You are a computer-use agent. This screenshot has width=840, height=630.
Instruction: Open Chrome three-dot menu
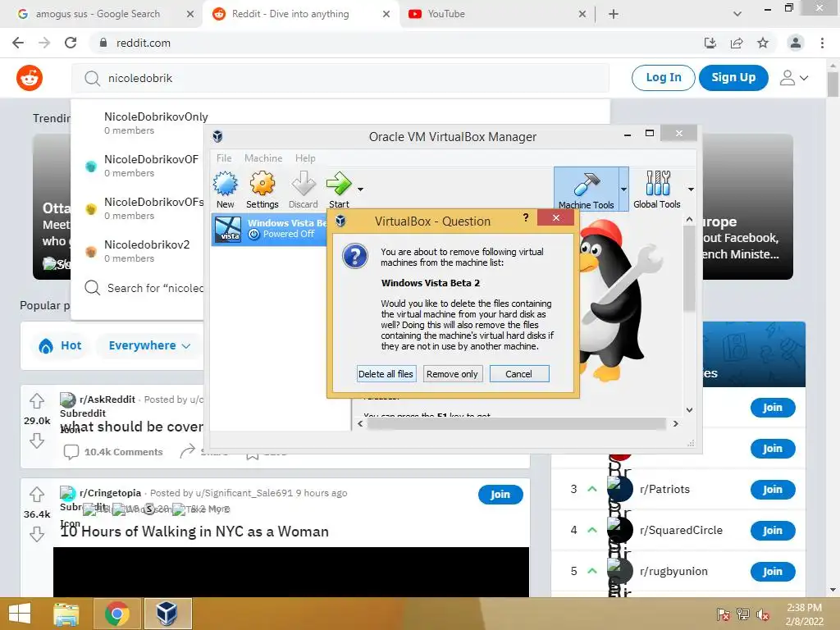pos(822,43)
